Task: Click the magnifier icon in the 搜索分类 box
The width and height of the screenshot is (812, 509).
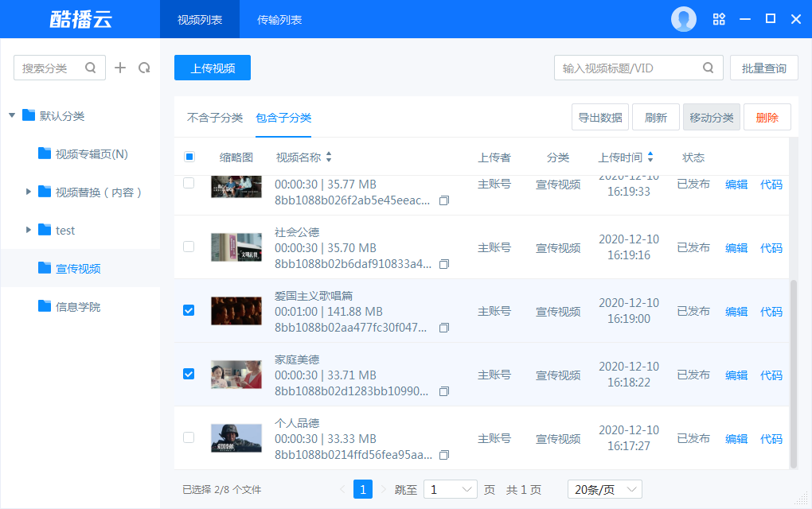Action: [90, 68]
